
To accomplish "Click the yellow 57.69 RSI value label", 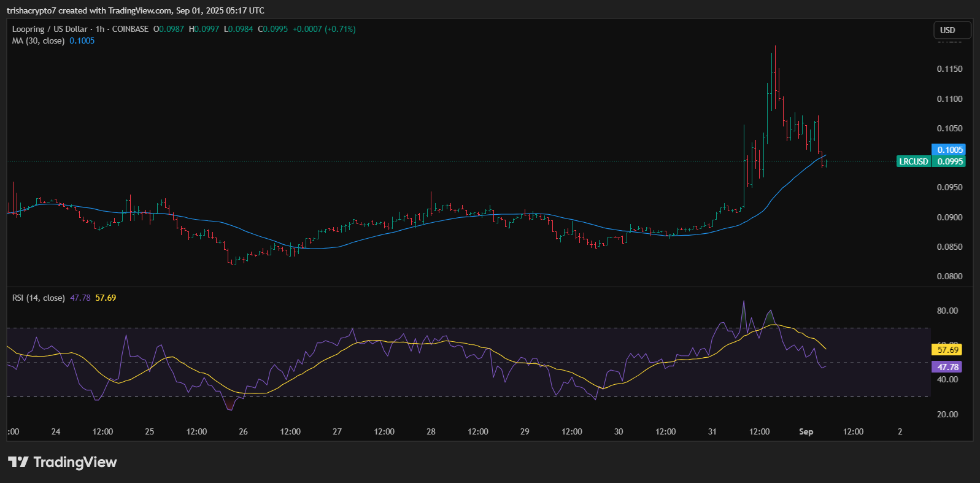I will tap(947, 350).
